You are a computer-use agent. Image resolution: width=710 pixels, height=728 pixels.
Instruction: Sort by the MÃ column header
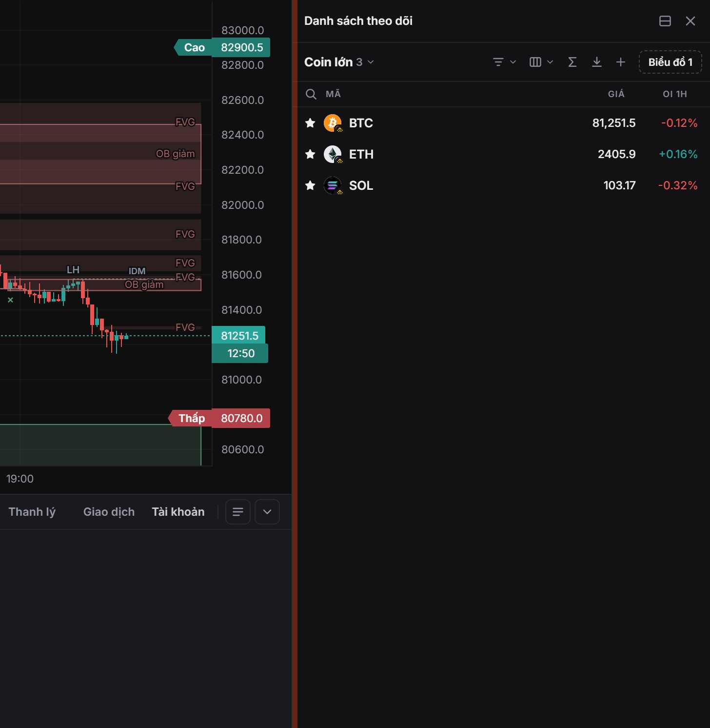point(333,94)
